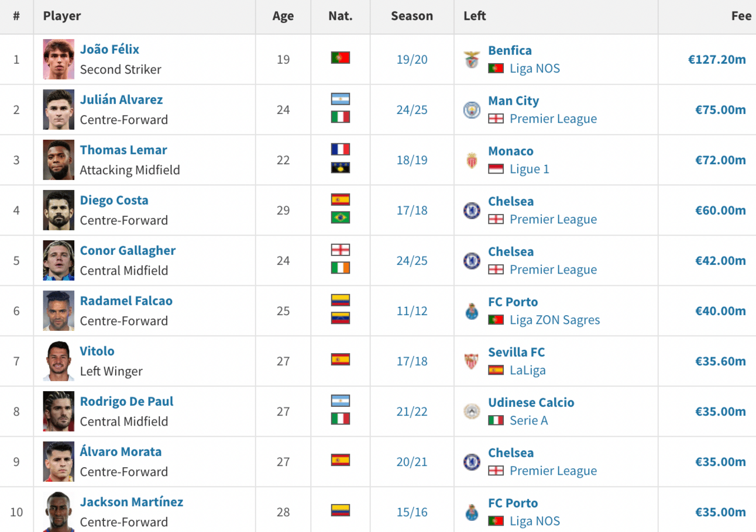Click Chelsea crest in Diego Costa row
756x532 pixels.
click(472, 210)
